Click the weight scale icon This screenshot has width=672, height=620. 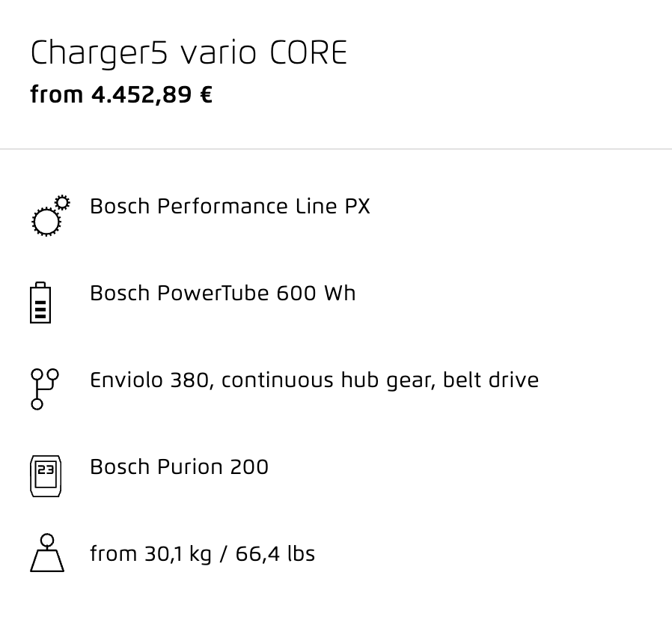click(x=47, y=553)
